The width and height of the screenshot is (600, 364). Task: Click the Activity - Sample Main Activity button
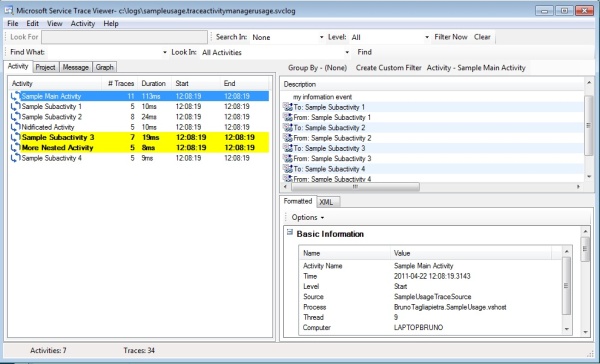476,68
